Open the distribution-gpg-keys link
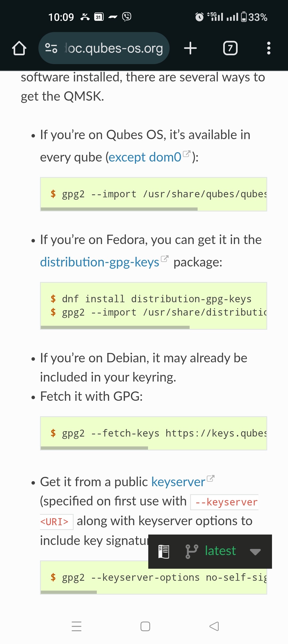This screenshot has height=644, width=288. click(100, 262)
